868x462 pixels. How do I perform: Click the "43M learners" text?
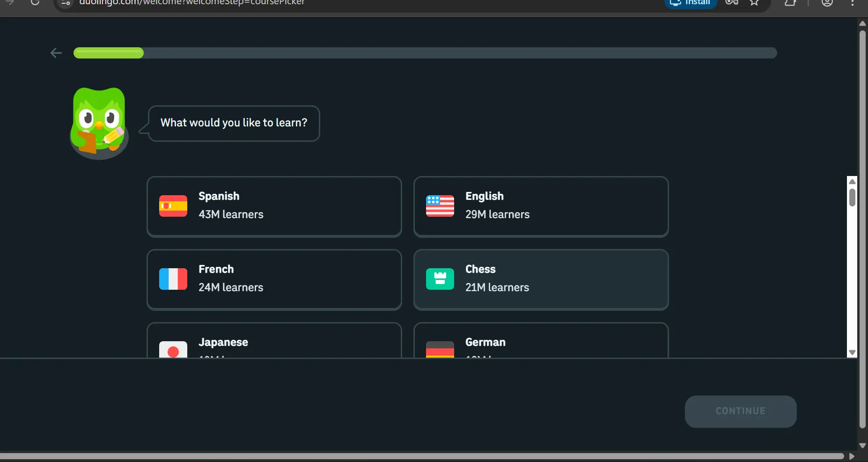[x=231, y=214]
